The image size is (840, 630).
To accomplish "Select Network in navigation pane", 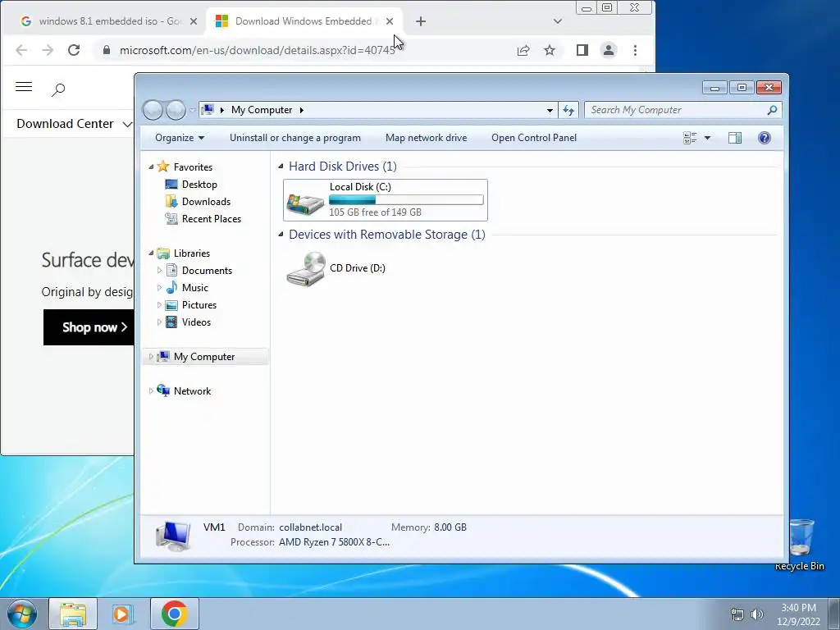I will tap(192, 391).
